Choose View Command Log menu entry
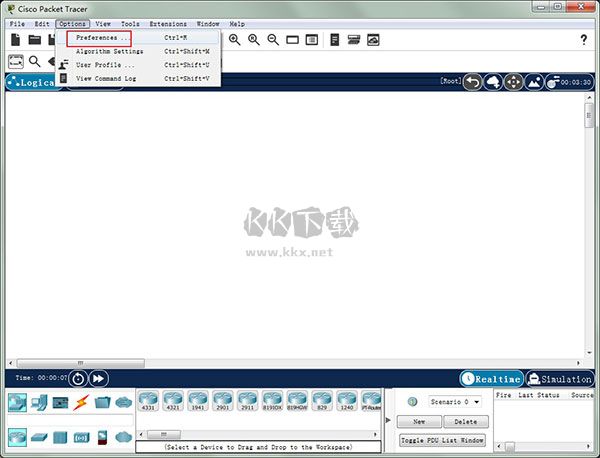Image resolution: width=600 pixels, height=458 pixels. click(x=139, y=78)
